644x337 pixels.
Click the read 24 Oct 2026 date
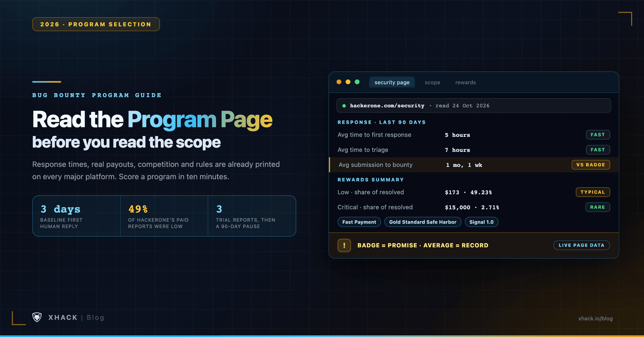pos(462,106)
